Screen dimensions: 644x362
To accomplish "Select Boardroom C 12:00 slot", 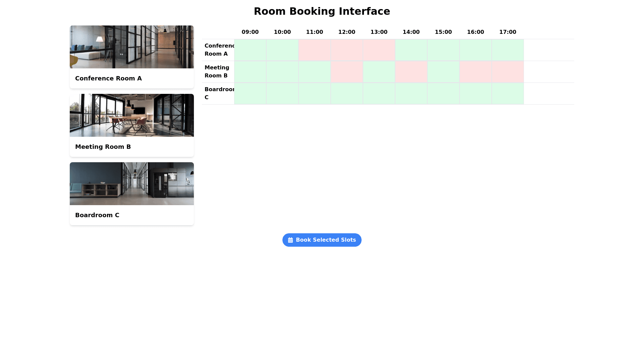I will coord(347,94).
